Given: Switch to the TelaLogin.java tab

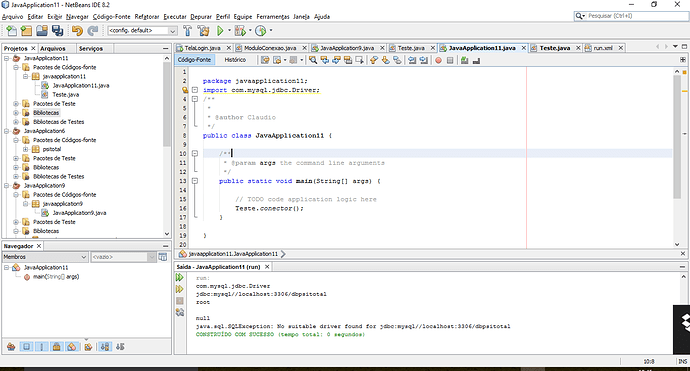Looking at the screenshot, I should pyautogui.click(x=202, y=48).
